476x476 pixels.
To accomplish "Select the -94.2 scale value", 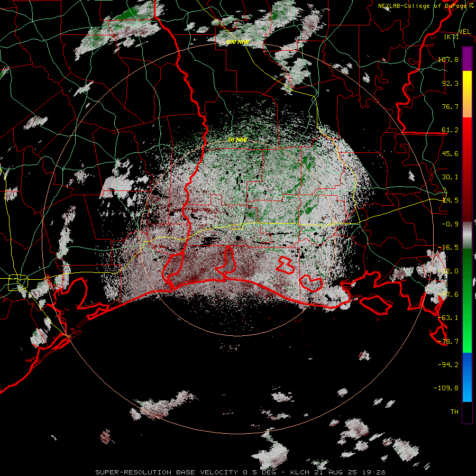I will [448, 364].
